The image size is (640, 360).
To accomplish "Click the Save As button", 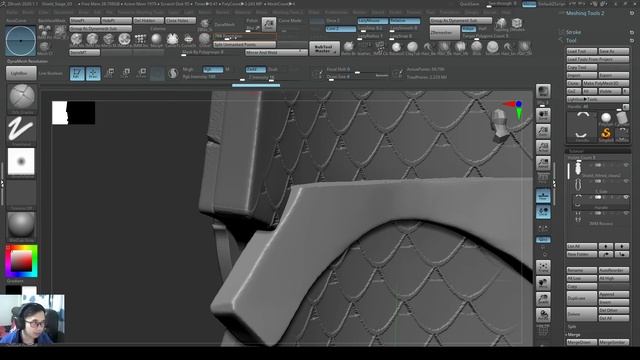I will pyautogui.click(x=614, y=51).
